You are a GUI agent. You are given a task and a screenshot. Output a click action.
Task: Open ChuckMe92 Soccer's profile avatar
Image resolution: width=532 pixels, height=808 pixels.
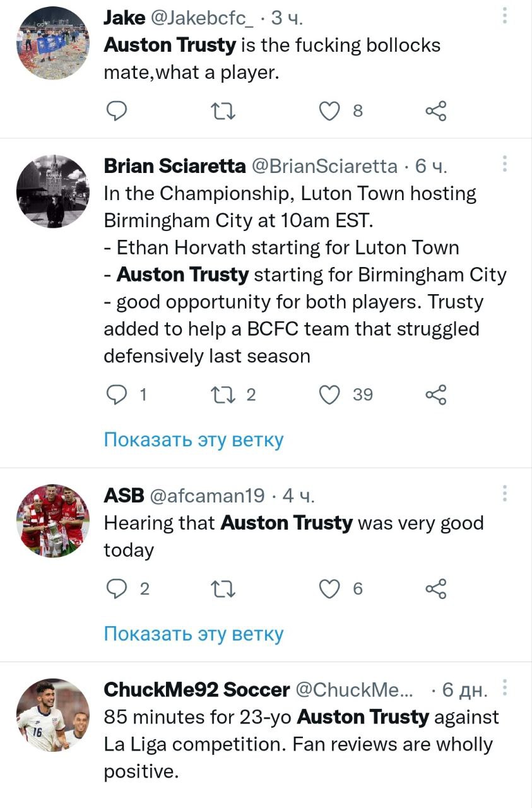(x=52, y=715)
